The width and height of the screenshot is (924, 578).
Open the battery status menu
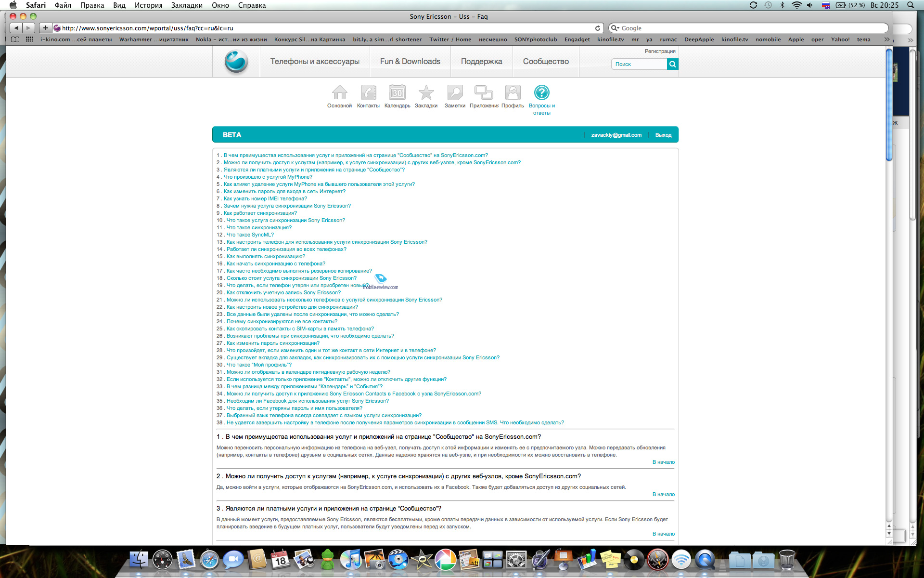(x=850, y=5)
